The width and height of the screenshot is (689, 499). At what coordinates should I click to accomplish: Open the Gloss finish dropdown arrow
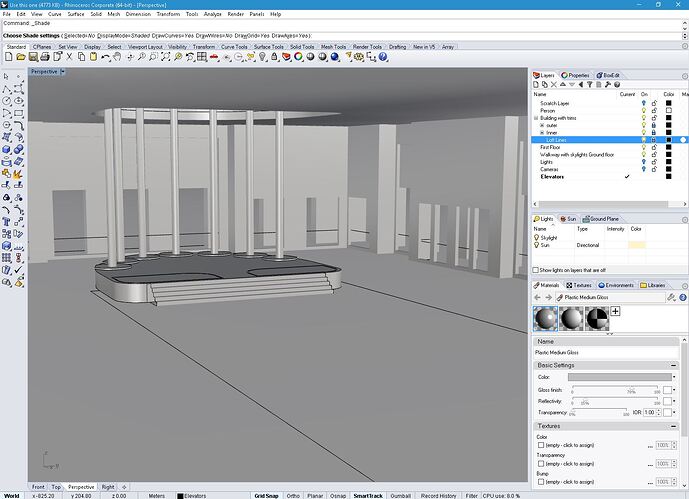(x=674, y=390)
